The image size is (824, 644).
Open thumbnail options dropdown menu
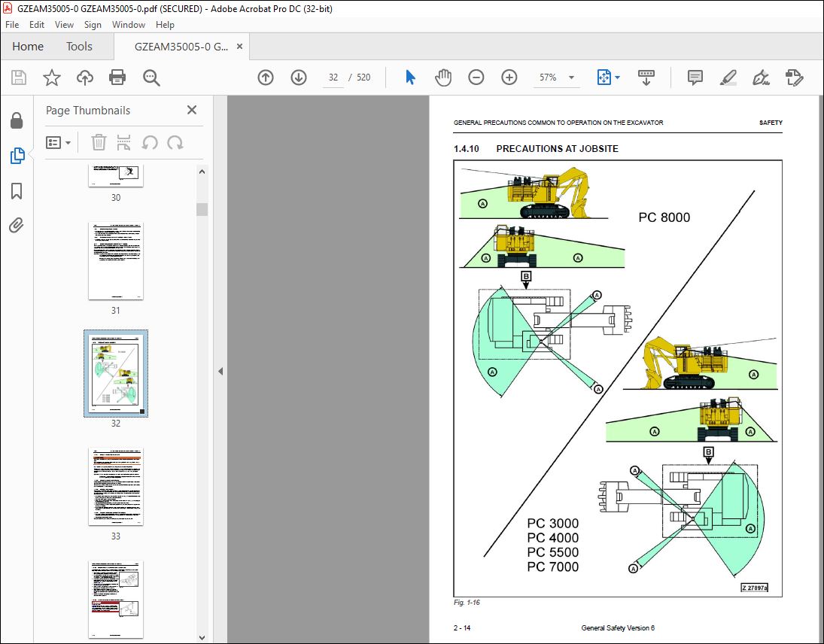click(x=59, y=142)
